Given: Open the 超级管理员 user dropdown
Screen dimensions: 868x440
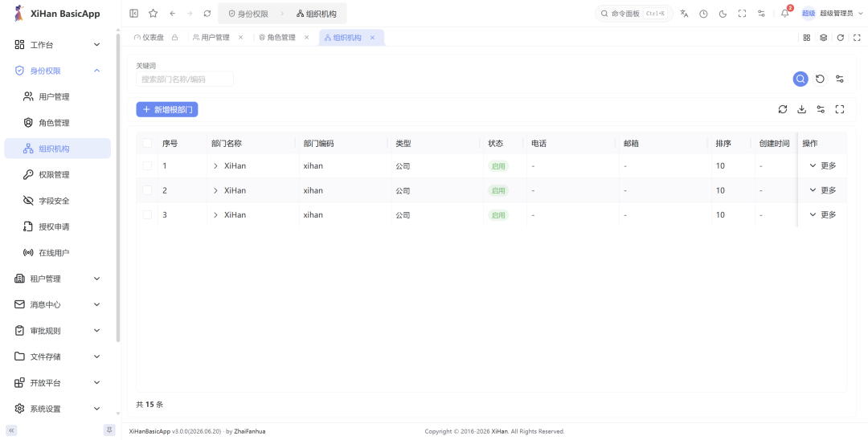Looking at the screenshot, I should tap(832, 14).
